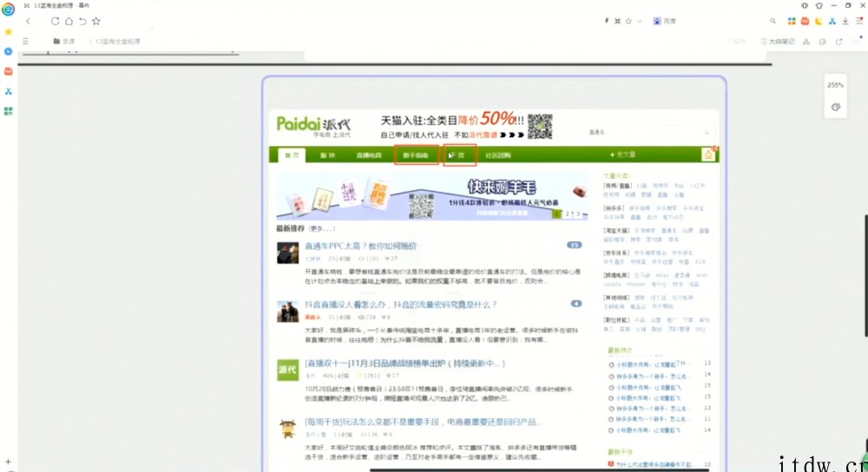The width and height of the screenshot is (868, 472).
Task: Open the hamburger menu beside breadcrumb
Action: click(x=25, y=41)
